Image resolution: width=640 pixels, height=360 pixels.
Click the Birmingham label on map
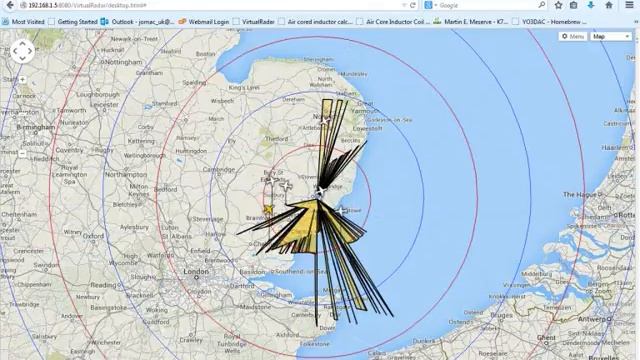pos(36,127)
